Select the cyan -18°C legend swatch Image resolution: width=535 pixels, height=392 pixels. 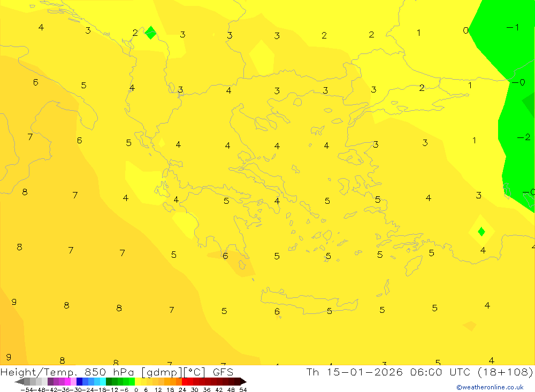pyautogui.click(x=103, y=381)
